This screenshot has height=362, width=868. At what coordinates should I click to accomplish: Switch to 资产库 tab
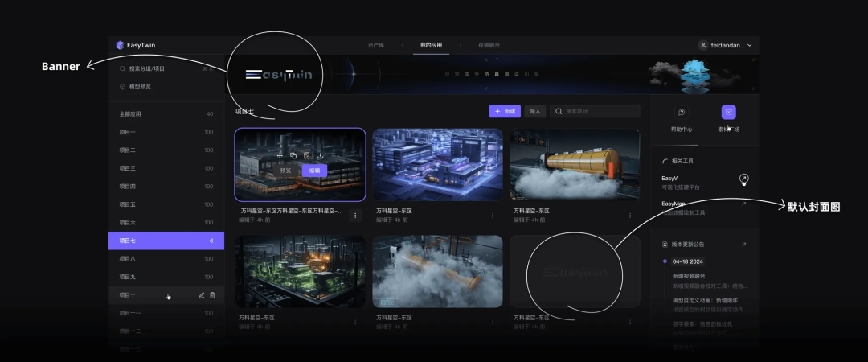coord(375,46)
